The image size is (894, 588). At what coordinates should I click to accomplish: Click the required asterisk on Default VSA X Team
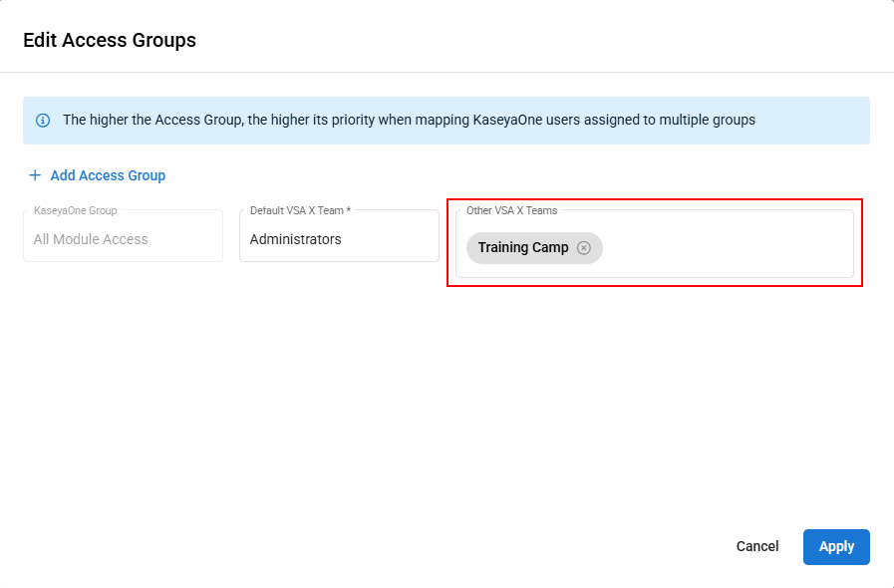[349, 210]
